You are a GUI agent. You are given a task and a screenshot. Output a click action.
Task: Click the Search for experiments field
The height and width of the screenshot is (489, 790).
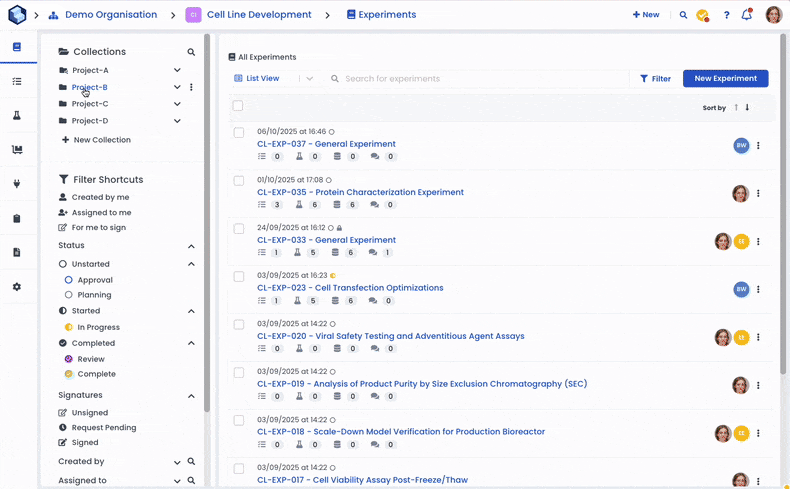coord(477,79)
